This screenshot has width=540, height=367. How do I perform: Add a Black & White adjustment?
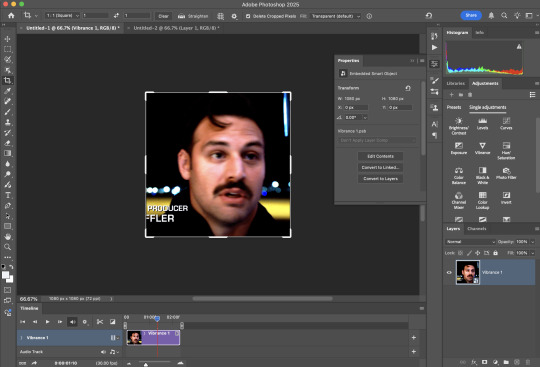(482, 175)
